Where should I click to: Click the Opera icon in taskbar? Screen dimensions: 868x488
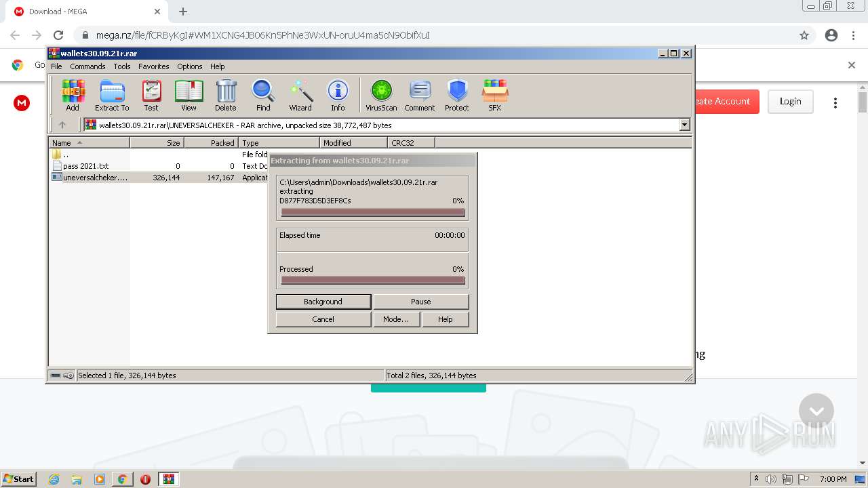(145, 479)
